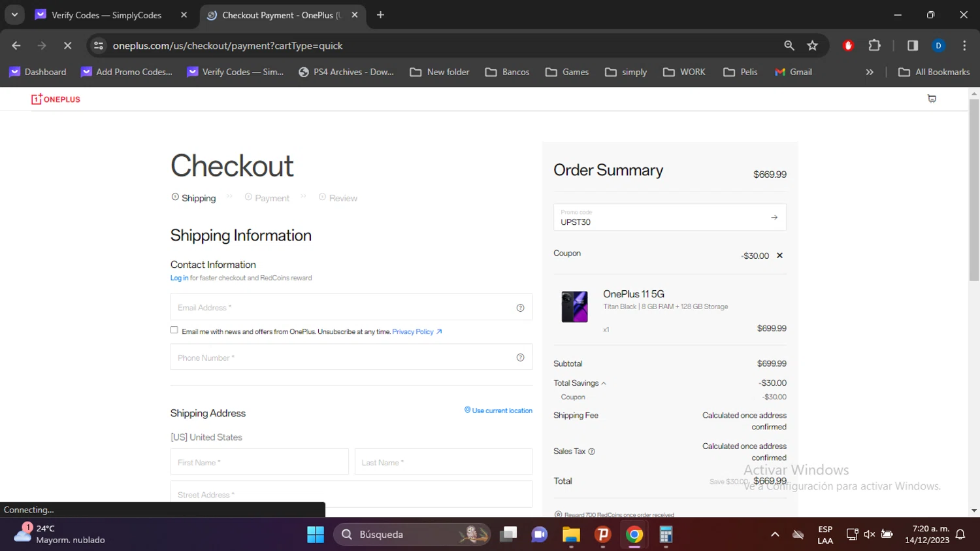
Task: Open the Games bookmark folder
Action: pyautogui.click(x=567, y=72)
